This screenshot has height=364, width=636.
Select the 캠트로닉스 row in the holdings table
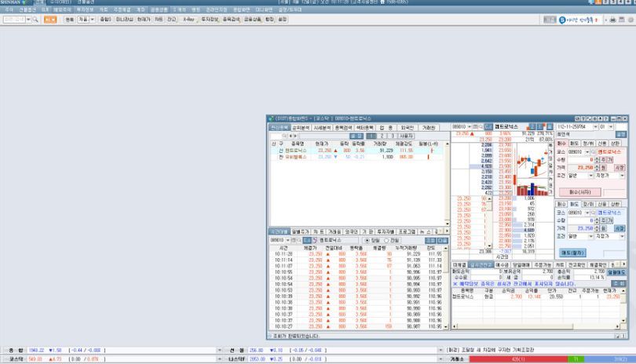(536, 297)
